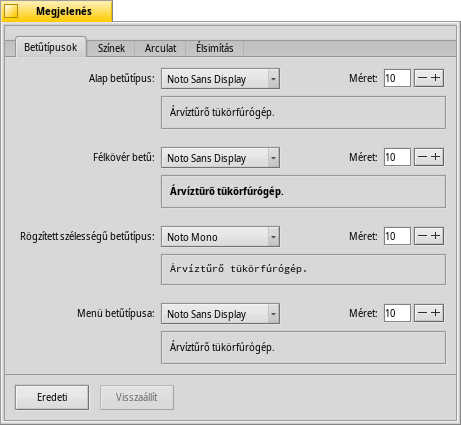Switch to the Színek tab
The image size is (461, 425).
[x=111, y=48]
